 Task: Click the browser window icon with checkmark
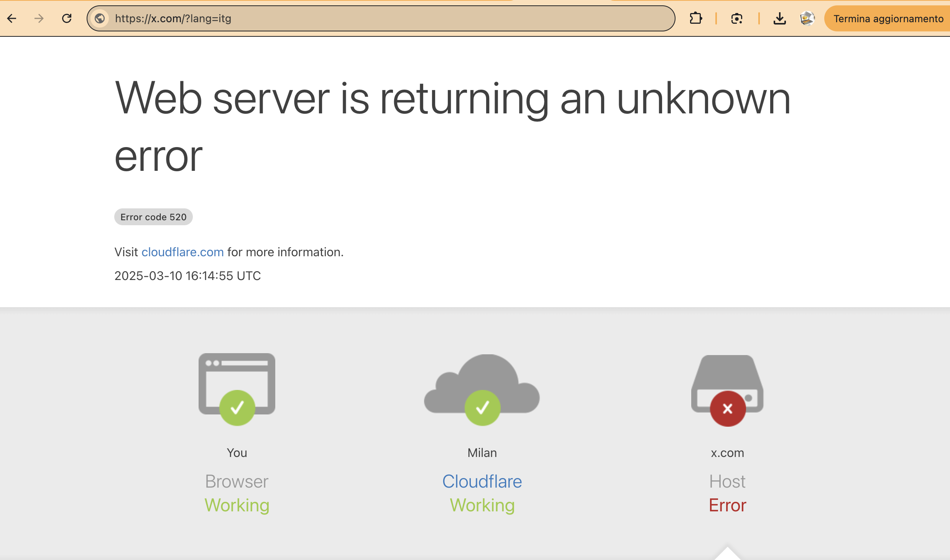(x=237, y=389)
